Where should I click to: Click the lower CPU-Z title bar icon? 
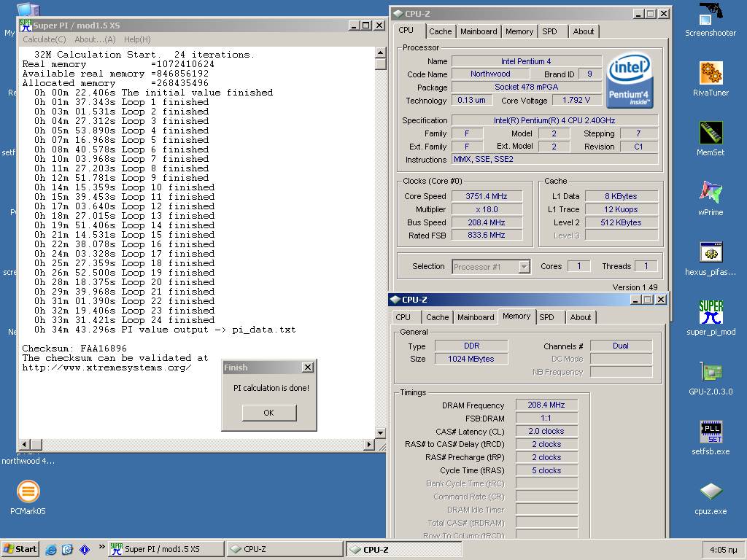tap(395, 300)
